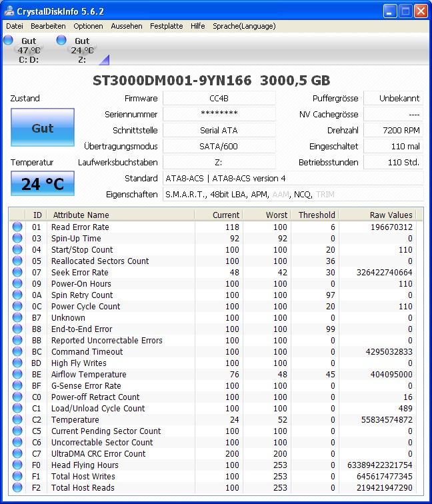Viewport: 432px width, 504px height.
Task: Click the Standard field ATA8-ACS version 4
Action: (x=293, y=179)
